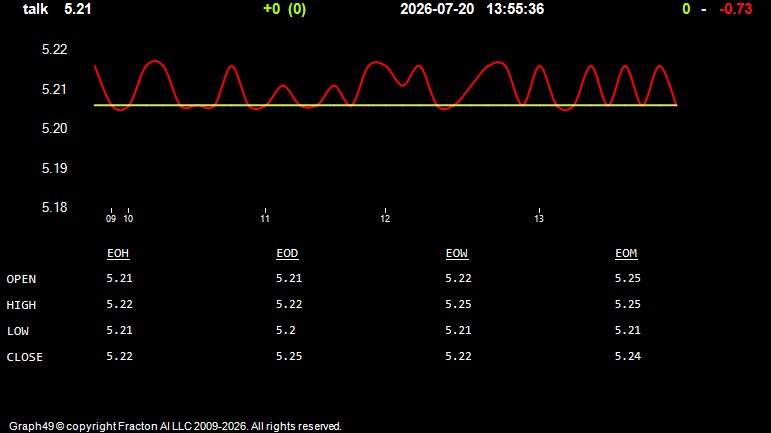Click the talk symbol name
Image resolution: width=771 pixels, height=433 pixels.
click(x=35, y=9)
